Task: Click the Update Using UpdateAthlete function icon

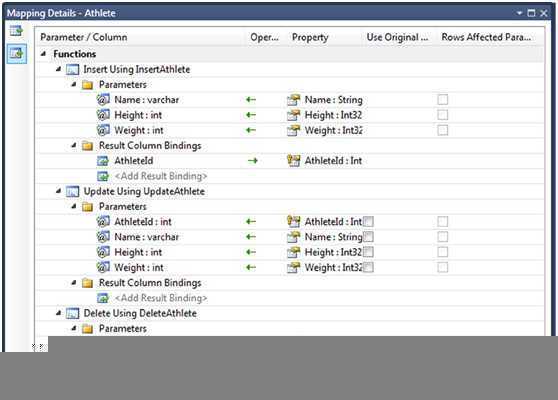Action: click(73, 191)
